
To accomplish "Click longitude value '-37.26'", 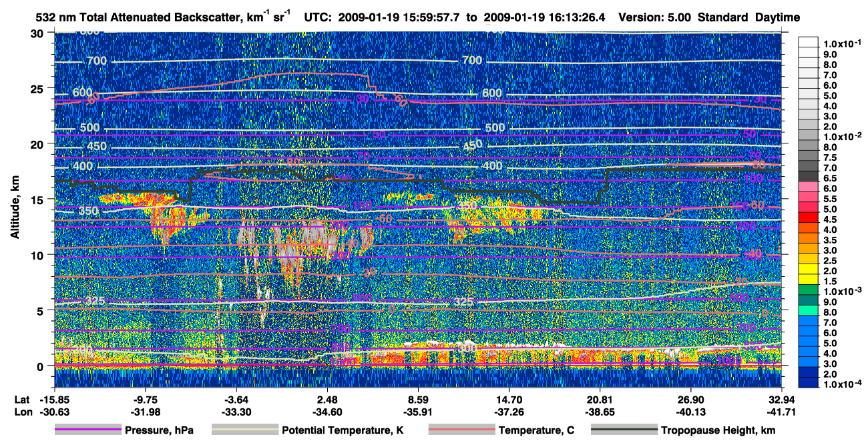I will click(509, 412).
